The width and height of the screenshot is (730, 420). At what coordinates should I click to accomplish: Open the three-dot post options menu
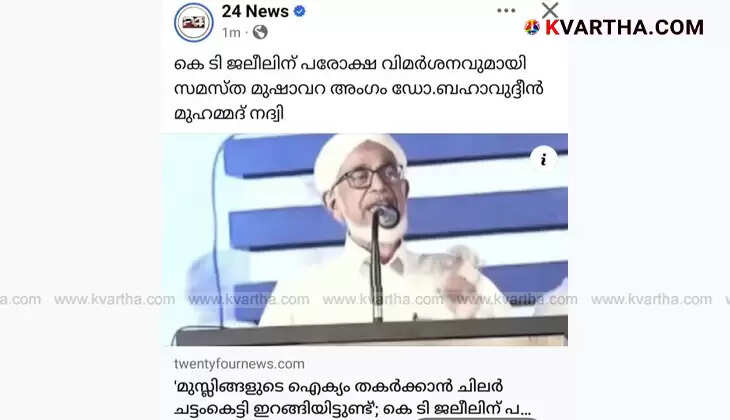506,11
